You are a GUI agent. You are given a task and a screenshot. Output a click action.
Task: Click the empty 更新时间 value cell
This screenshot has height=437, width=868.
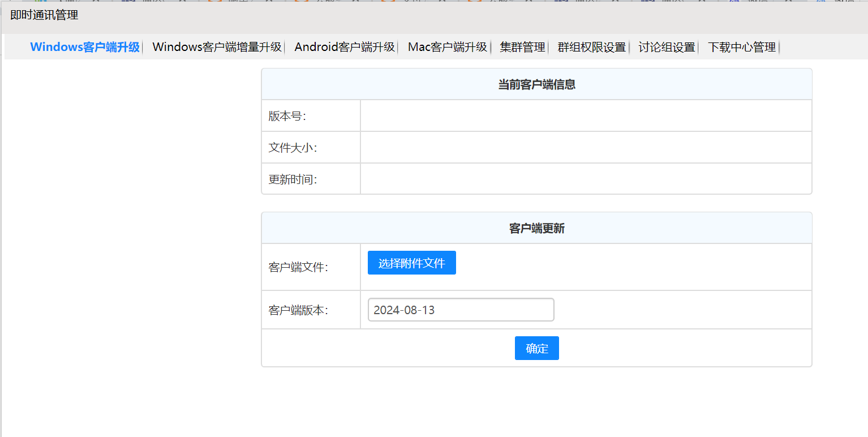(586, 179)
